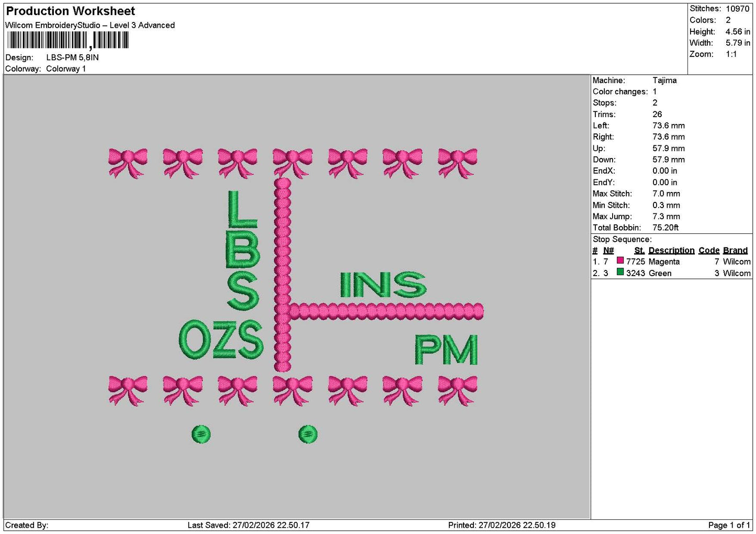This screenshot has width=756, height=534.
Task: Click the underlined St. column header
Action: [639, 251]
